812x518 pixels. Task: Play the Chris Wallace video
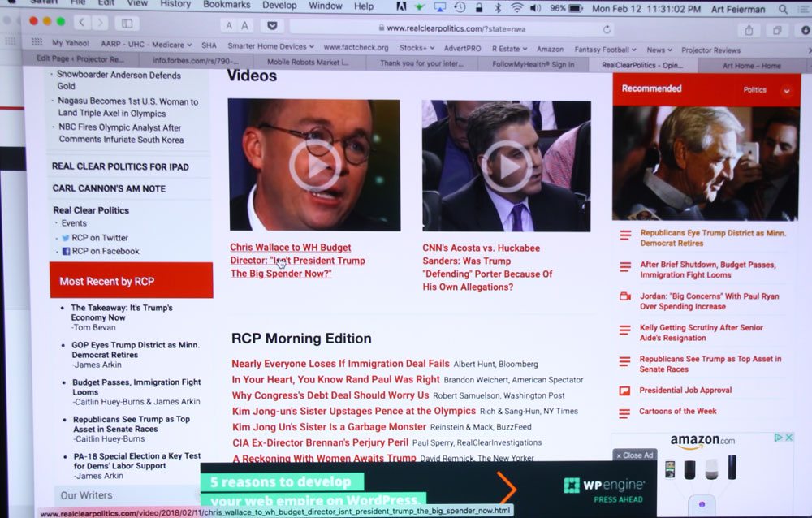pos(315,166)
